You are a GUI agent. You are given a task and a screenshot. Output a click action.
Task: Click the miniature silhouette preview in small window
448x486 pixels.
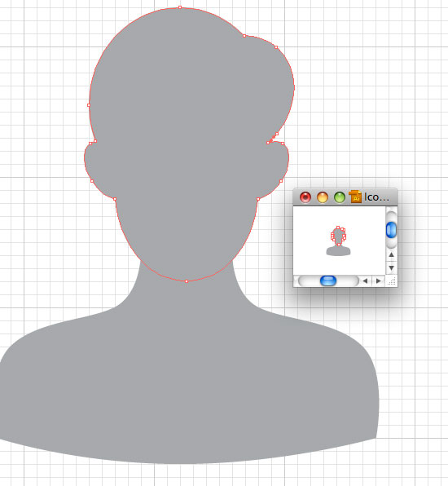338,241
